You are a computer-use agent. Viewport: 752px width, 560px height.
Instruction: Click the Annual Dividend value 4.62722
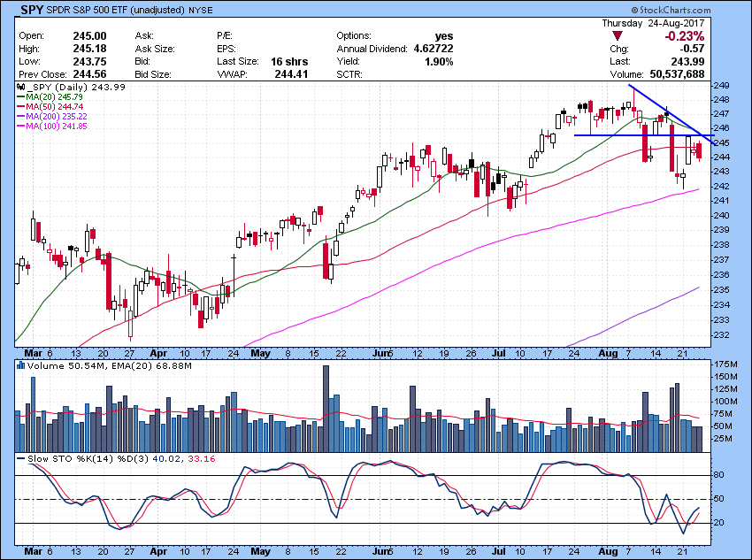[434, 49]
